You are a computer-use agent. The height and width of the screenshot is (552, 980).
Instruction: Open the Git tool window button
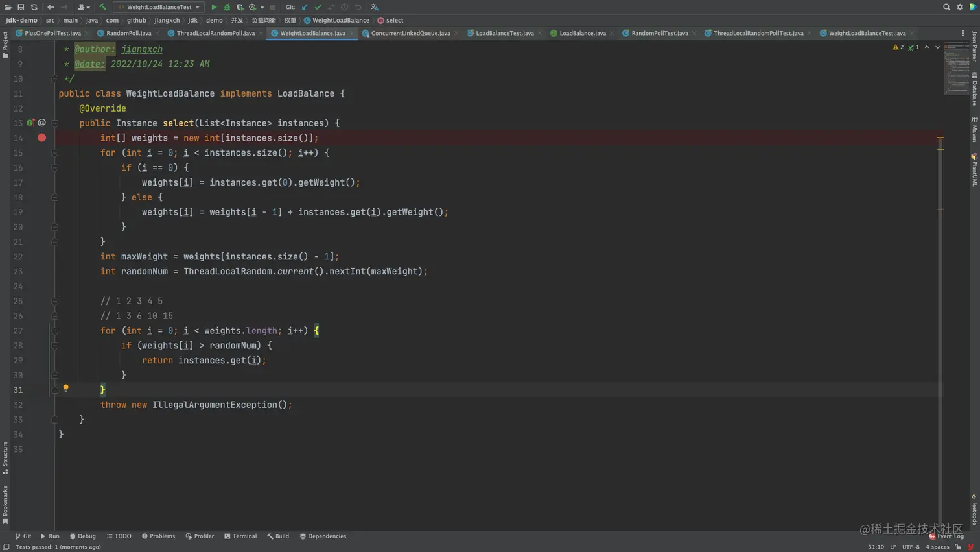[23, 536]
